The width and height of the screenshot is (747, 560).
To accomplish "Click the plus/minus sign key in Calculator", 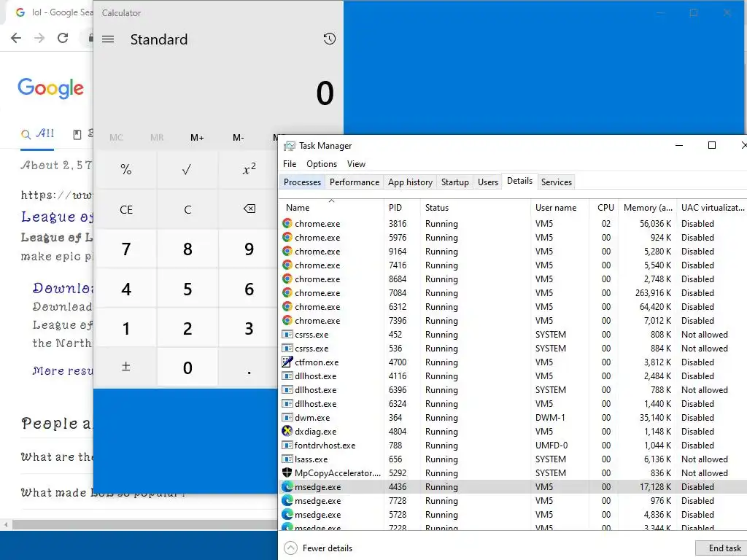I will click(x=125, y=367).
